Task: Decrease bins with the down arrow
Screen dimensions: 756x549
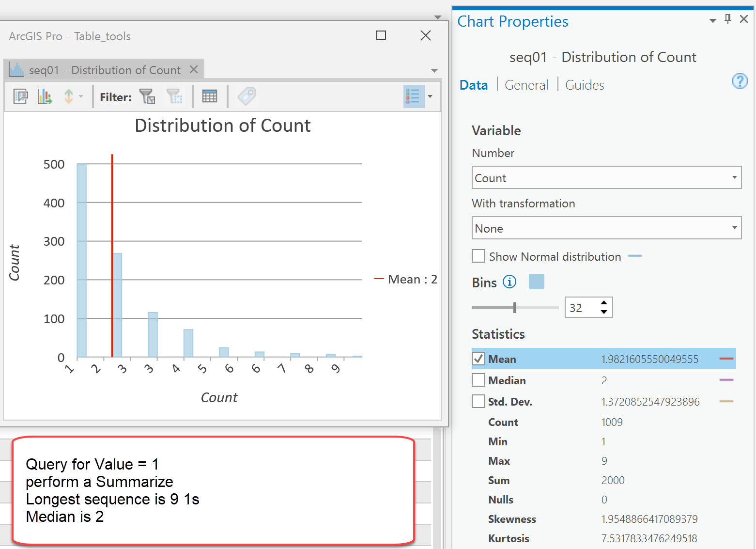Action: [604, 312]
